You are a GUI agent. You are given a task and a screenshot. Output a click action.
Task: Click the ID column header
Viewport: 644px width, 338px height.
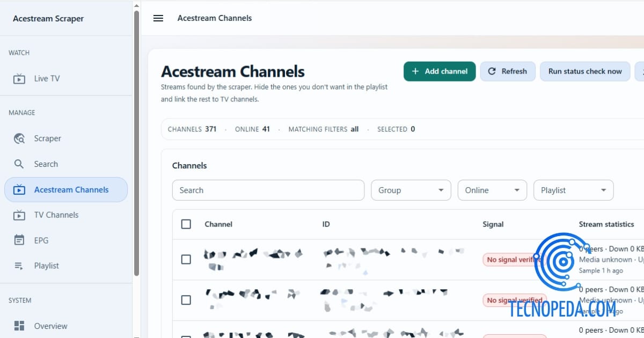tap(326, 224)
